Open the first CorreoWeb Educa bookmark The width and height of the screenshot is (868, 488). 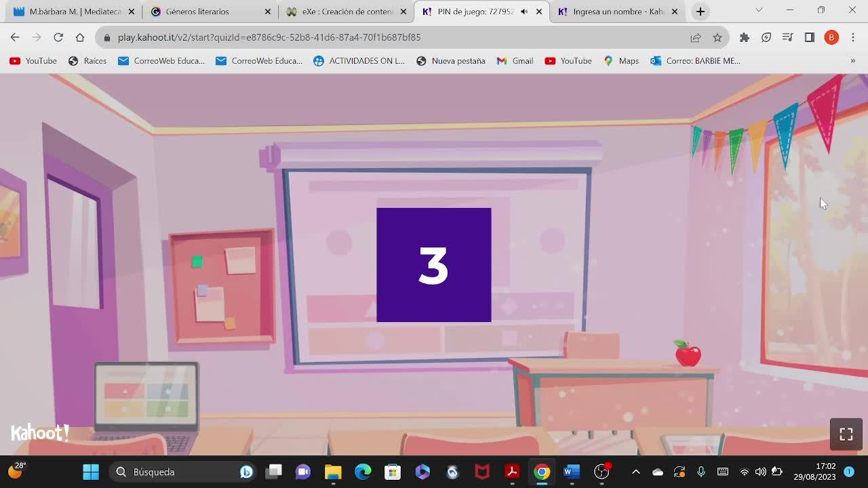point(161,61)
